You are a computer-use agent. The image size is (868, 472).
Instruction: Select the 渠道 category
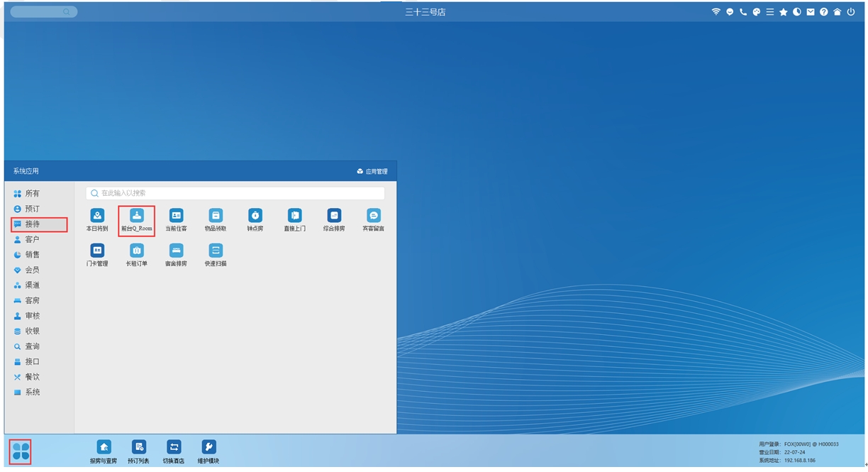[39, 285]
